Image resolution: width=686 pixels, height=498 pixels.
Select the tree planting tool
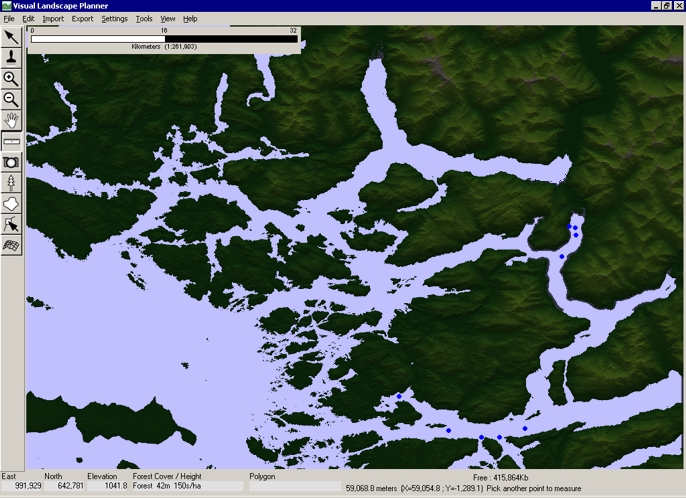tap(11, 183)
